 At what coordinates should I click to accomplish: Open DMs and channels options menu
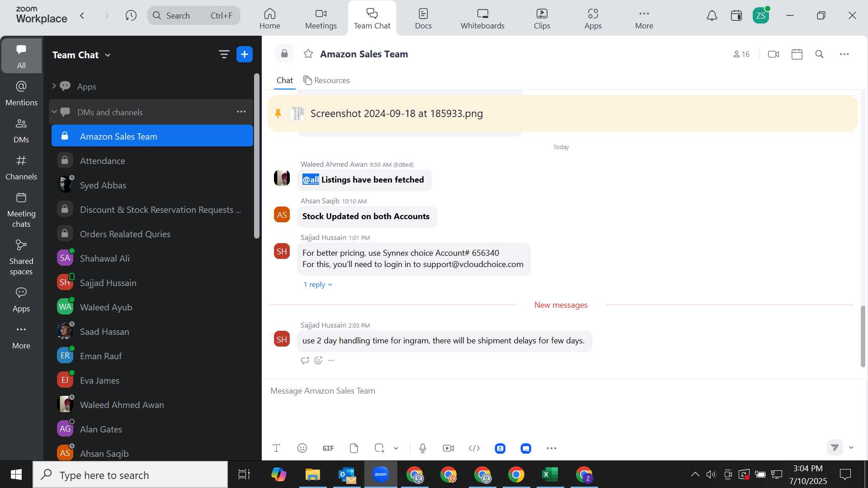pos(241,112)
